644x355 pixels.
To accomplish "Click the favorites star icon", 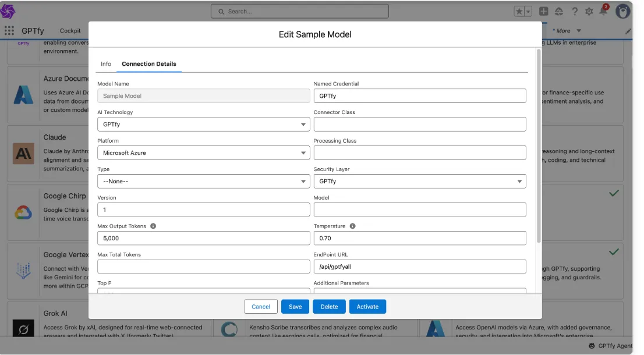I will [518, 10].
